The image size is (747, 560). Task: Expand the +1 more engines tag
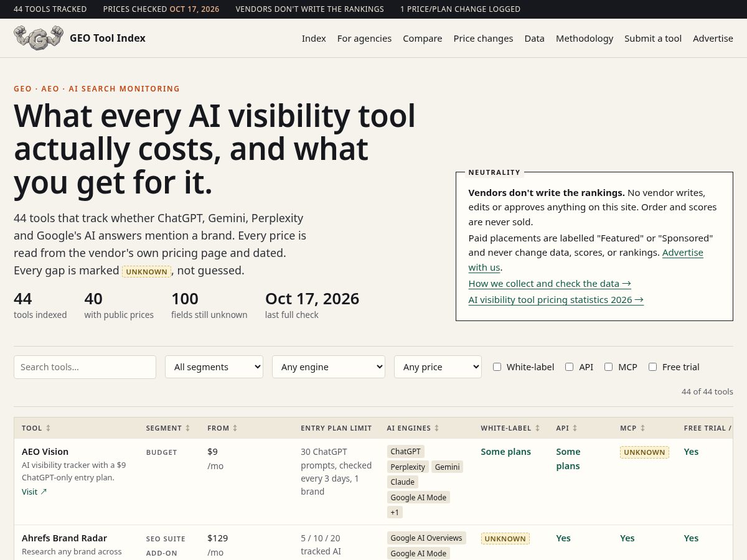[x=395, y=512]
